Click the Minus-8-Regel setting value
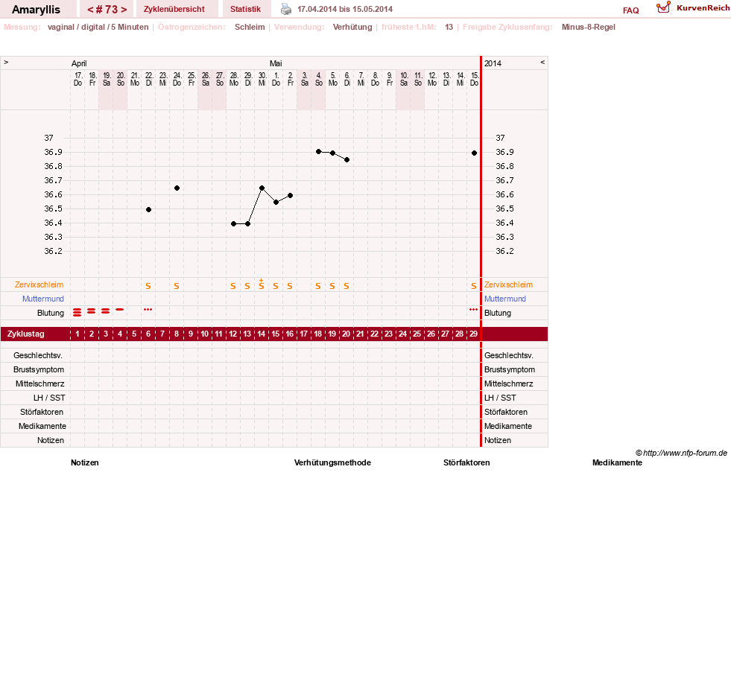 pos(589,27)
